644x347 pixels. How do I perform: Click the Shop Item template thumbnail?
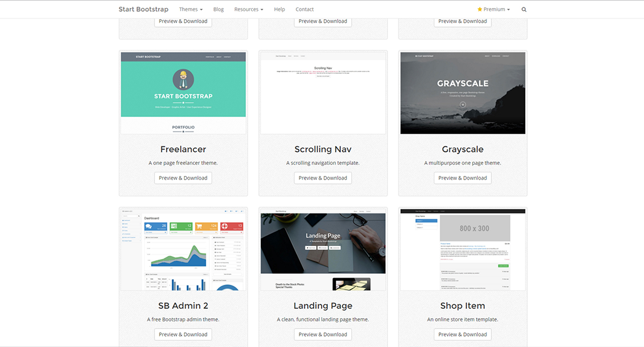pos(463,249)
